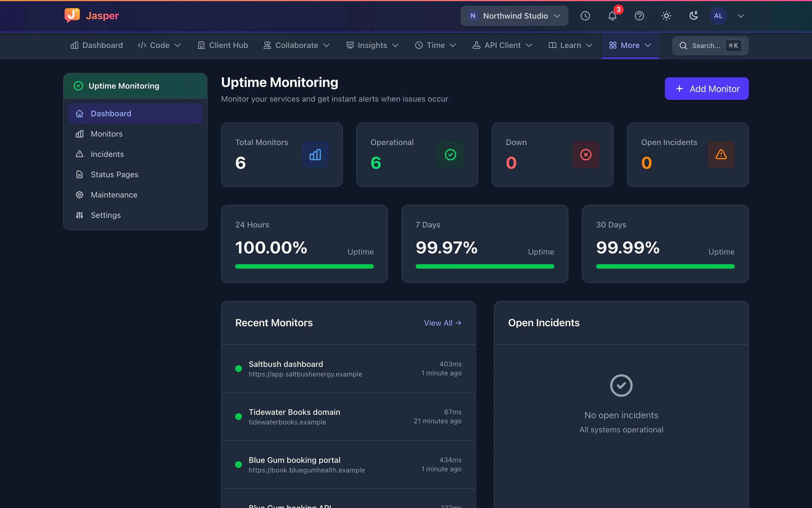Open the help question mark icon

pos(639,16)
